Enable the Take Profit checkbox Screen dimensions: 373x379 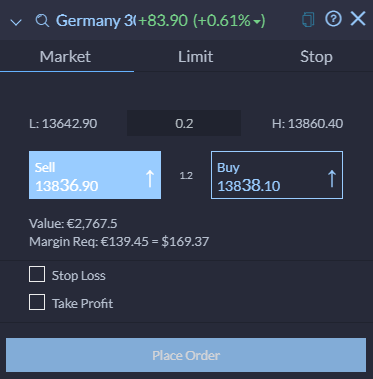pyautogui.click(x=37, y=302)
